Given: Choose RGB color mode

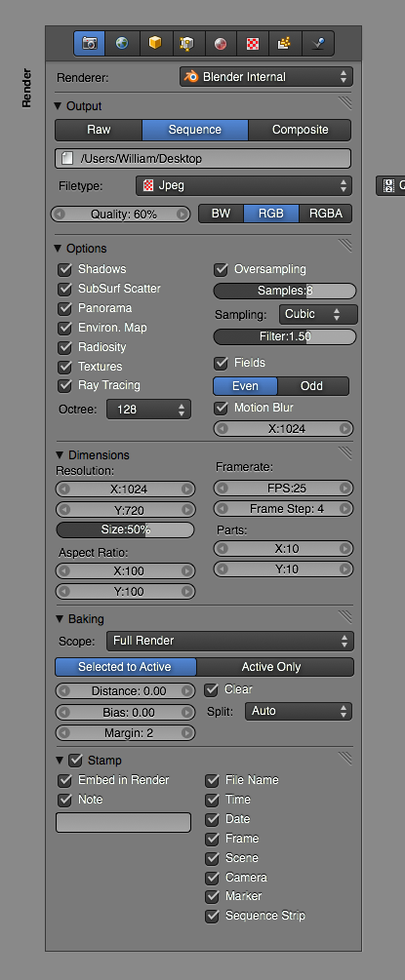Looking at the screenshot, I should click(271, 214).
